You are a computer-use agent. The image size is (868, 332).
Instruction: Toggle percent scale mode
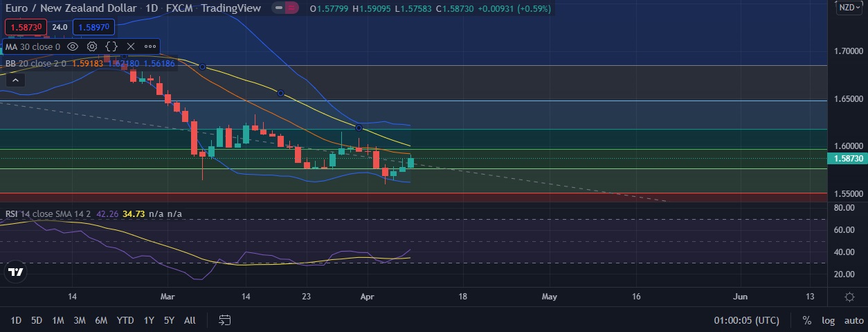[806, 320]
